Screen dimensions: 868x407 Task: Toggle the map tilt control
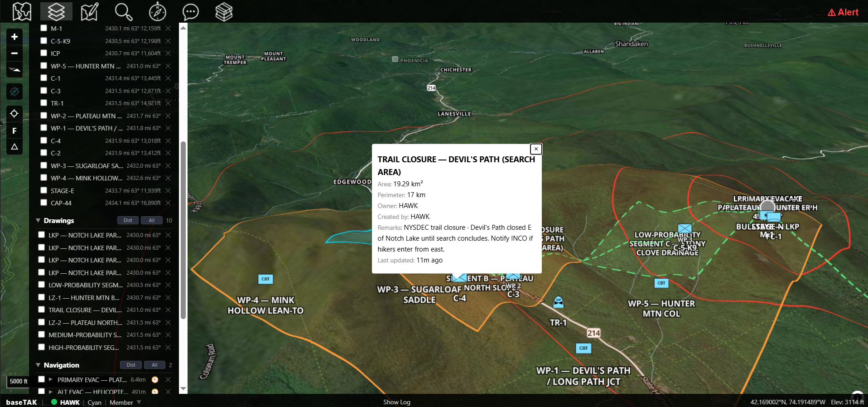[x=14, y=70]
